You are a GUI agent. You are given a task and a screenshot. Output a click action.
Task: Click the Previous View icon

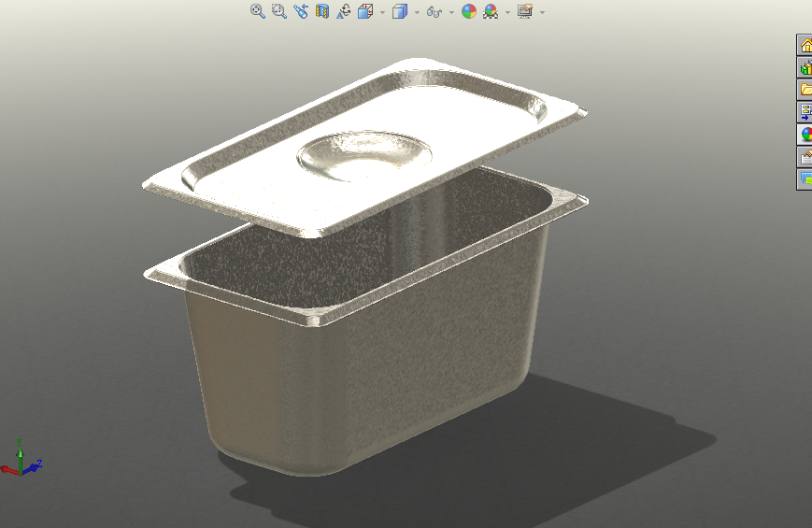pos(300,11)
